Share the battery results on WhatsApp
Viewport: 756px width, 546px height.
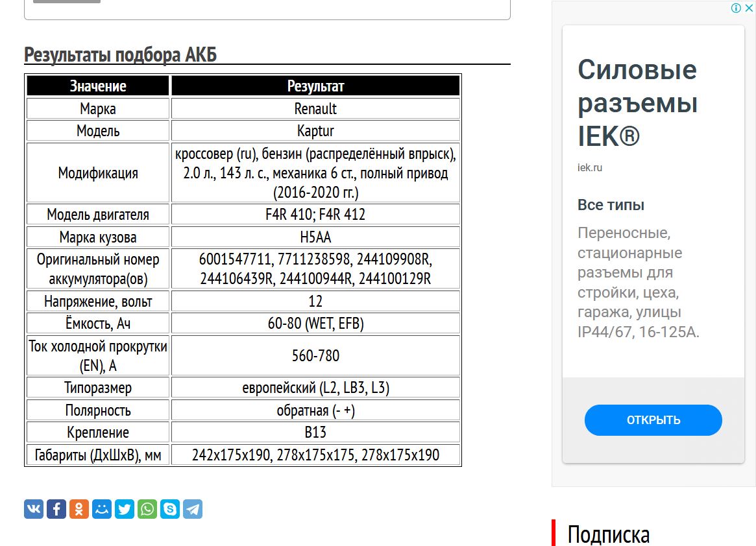click(x=147, y=509)
